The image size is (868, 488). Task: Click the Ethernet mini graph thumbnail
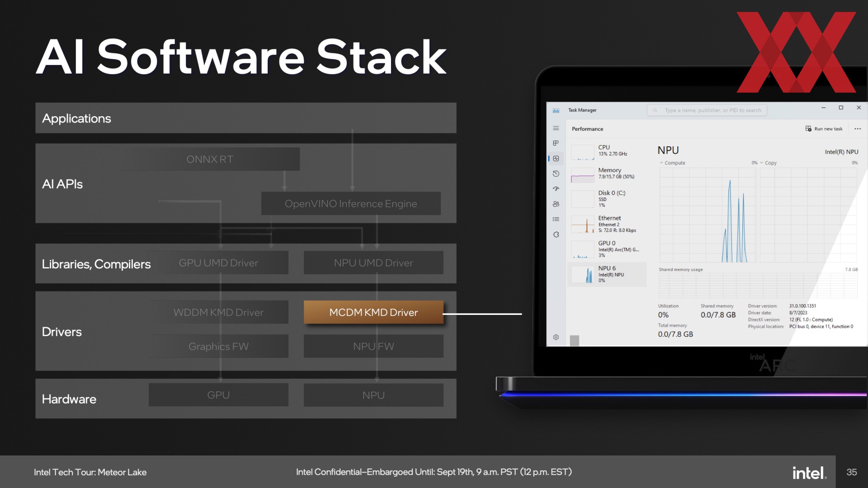583,225
